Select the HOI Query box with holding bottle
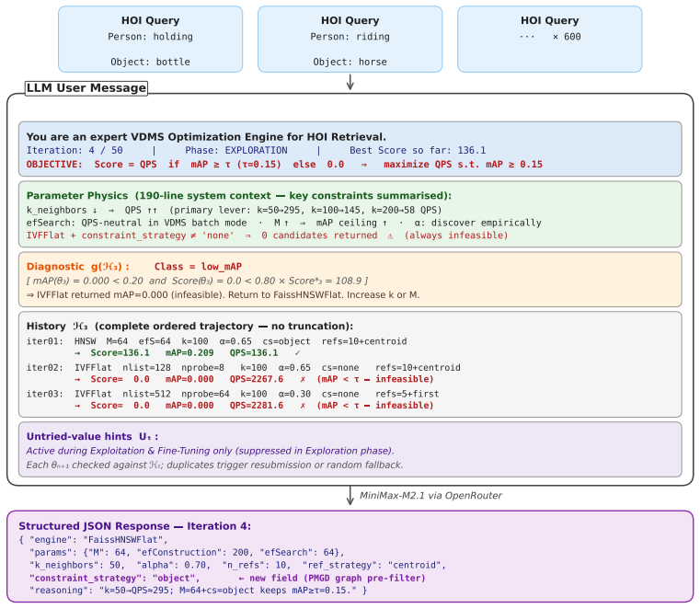The height and width of the screenshot is (609, 700). pos(151,40)
